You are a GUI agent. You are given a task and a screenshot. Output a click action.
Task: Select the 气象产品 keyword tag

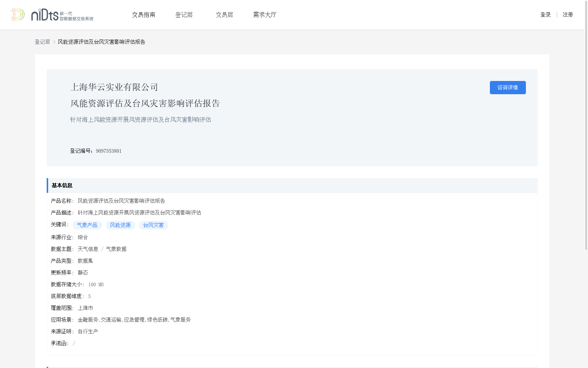87,225
